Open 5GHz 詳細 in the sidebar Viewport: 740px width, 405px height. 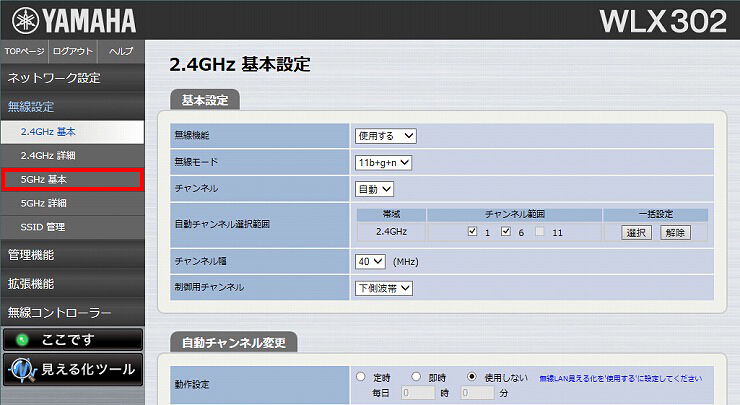tap(73, 203)
